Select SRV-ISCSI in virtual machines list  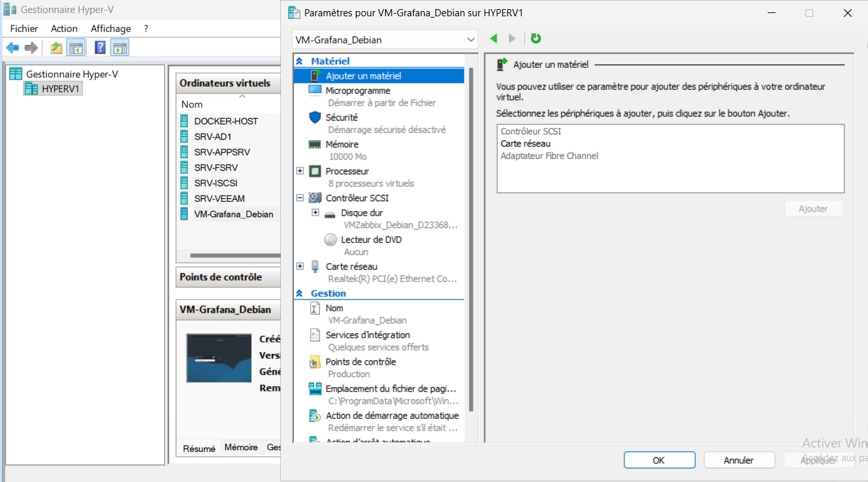[x=216, y=183]
